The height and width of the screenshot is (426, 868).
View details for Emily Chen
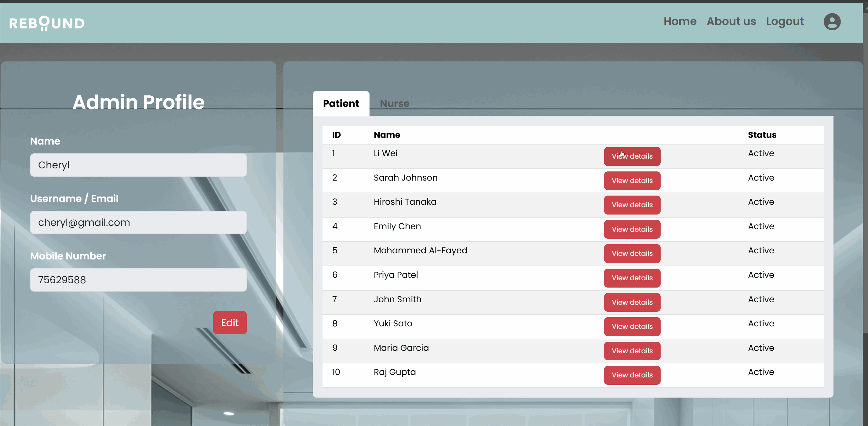click(632, 229)
